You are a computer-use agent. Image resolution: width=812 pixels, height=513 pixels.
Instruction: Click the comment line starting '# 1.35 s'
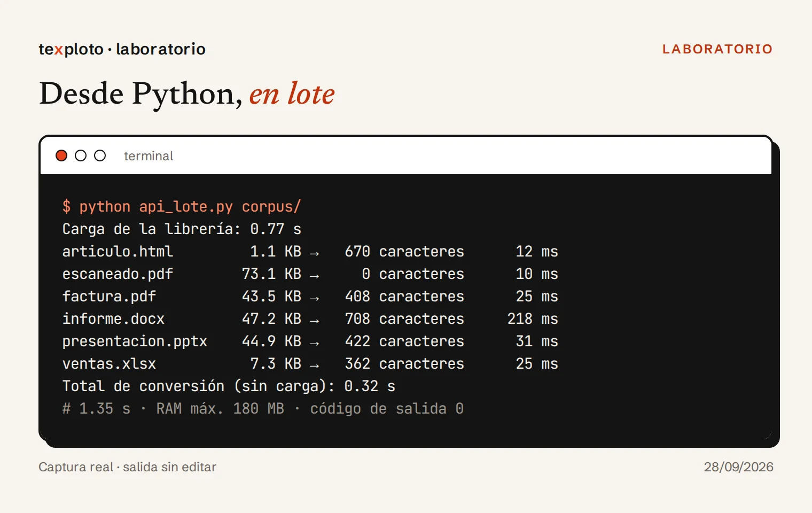[263, 409]
